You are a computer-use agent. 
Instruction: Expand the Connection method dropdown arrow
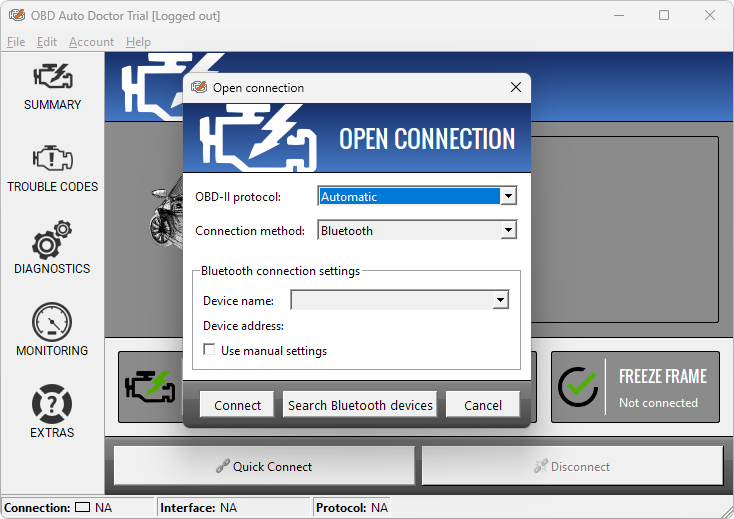508,230
